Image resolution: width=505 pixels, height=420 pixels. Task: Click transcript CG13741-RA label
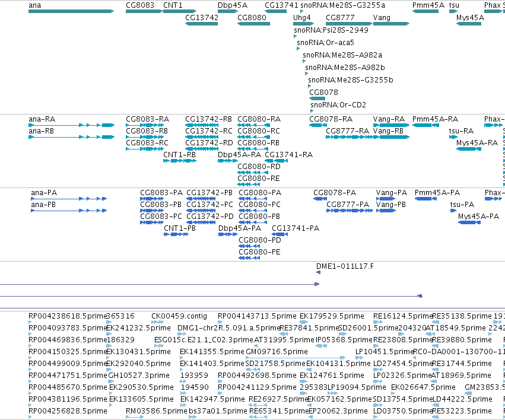[288, 155]
